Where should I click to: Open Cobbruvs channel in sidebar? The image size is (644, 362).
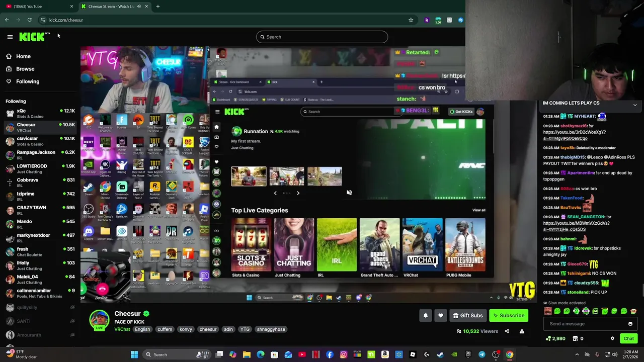[x=40, y=183]
